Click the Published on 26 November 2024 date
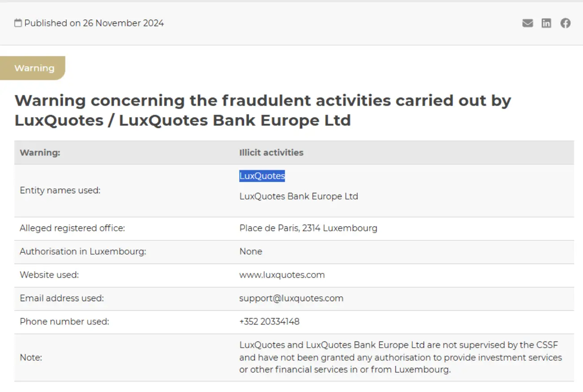583x392 pixels. click(x=94, y=23)
